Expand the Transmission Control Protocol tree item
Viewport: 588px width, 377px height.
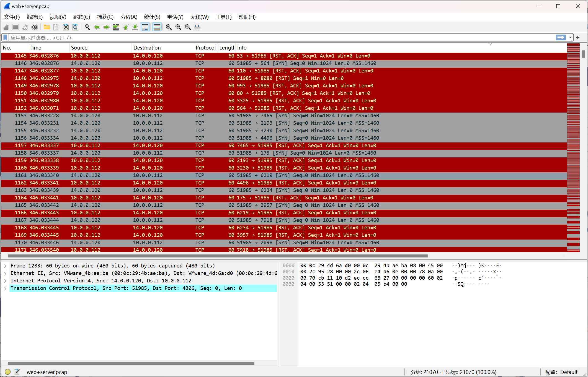tap(5, 288)
